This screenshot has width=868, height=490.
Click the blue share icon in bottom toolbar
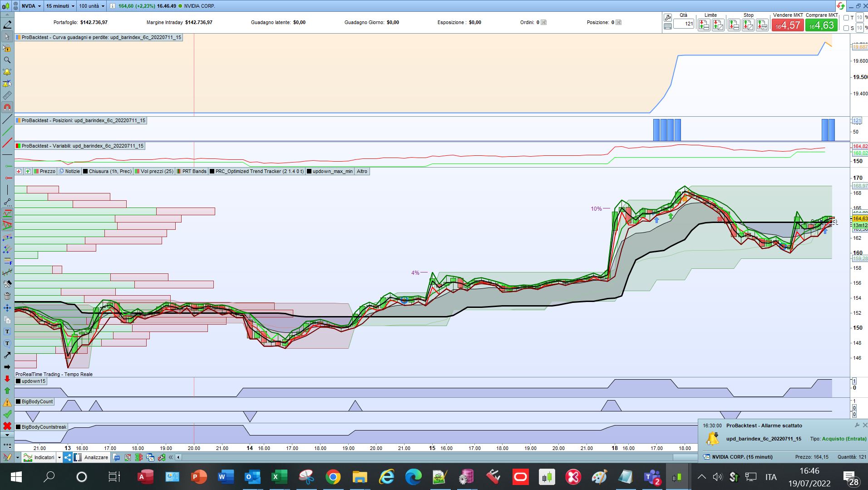tap(68, 457)
